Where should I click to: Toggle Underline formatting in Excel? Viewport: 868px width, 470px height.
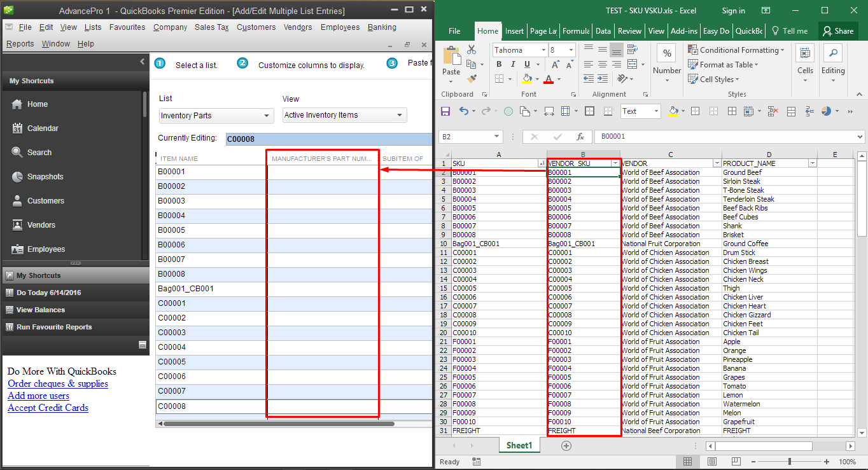pyautogui.click(x=527, y=64)
